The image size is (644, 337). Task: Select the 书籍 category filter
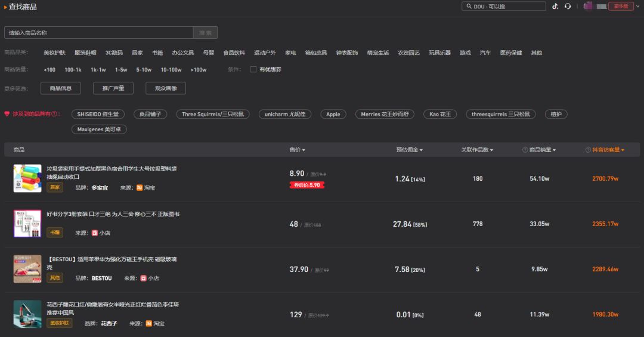click(157, 52)
